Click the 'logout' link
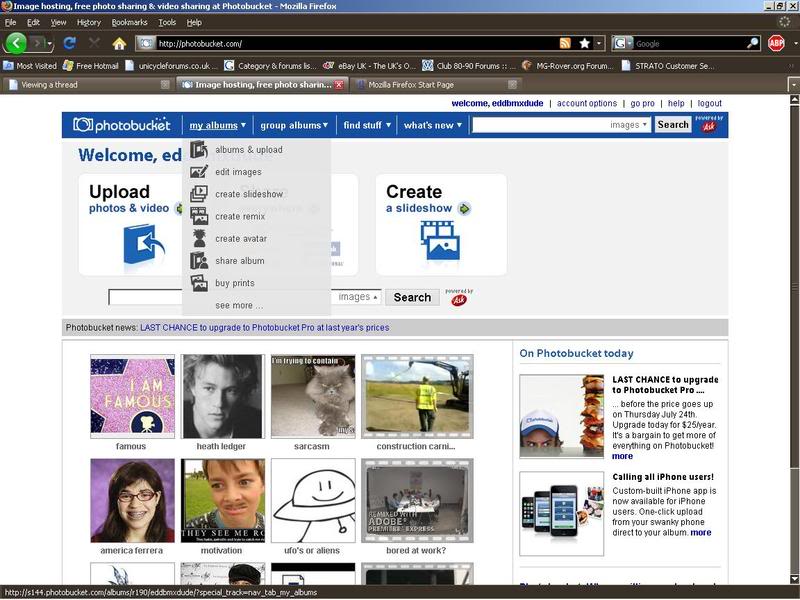Viewport: 800px width, 600px height. [709, 103]
